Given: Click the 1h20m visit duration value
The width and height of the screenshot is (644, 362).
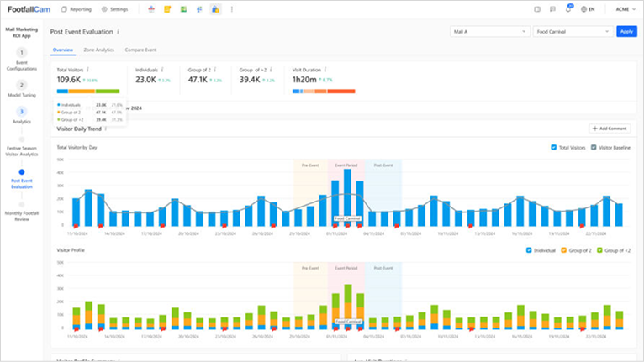Looking at the screenshot, I should click(x=304, y=80).
